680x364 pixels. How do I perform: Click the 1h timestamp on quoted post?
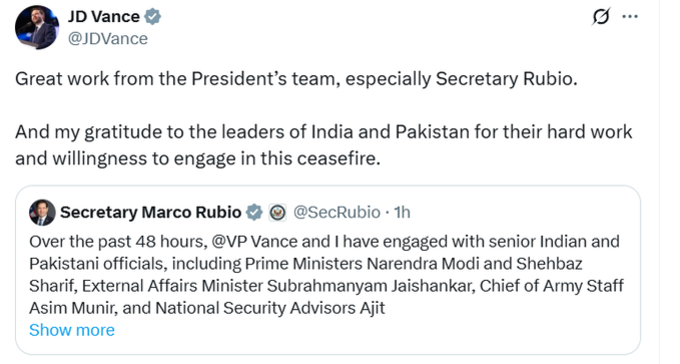[x=402, y=212]
